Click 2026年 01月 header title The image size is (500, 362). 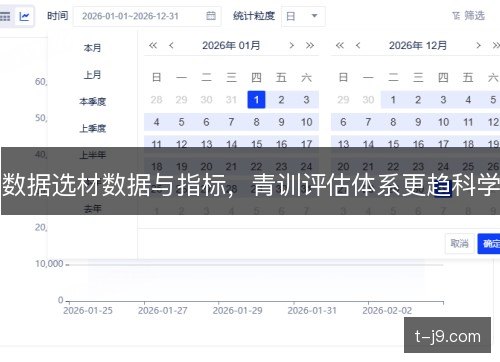tap(231, 45)
